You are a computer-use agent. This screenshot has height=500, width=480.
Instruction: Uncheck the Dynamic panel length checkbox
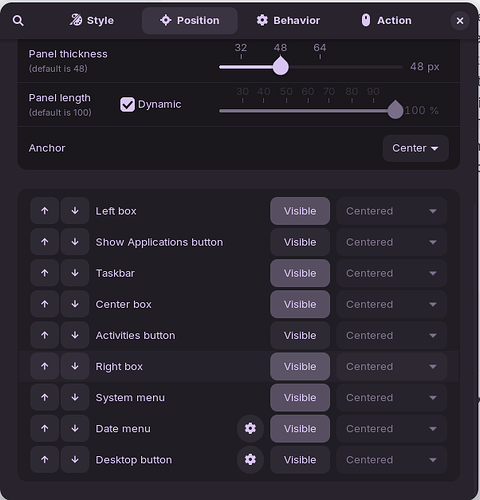pos(127,105)
